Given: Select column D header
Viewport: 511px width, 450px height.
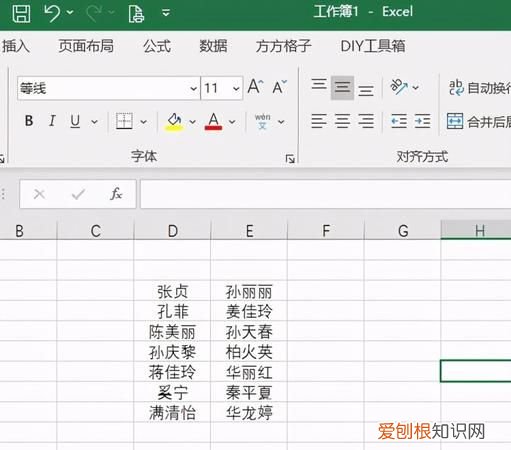Looking at the screenshot, I should (172, 230).
